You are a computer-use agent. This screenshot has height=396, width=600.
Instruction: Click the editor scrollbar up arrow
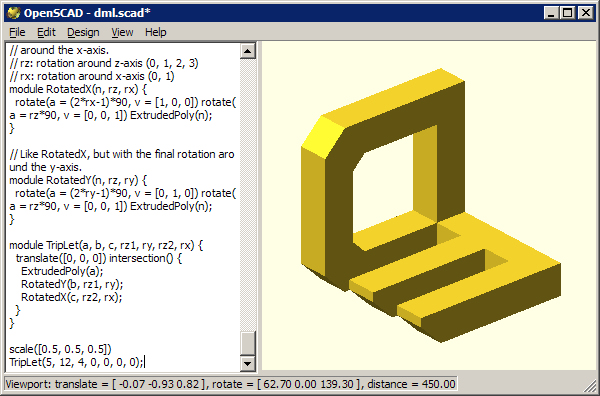[x=248, y=51]
